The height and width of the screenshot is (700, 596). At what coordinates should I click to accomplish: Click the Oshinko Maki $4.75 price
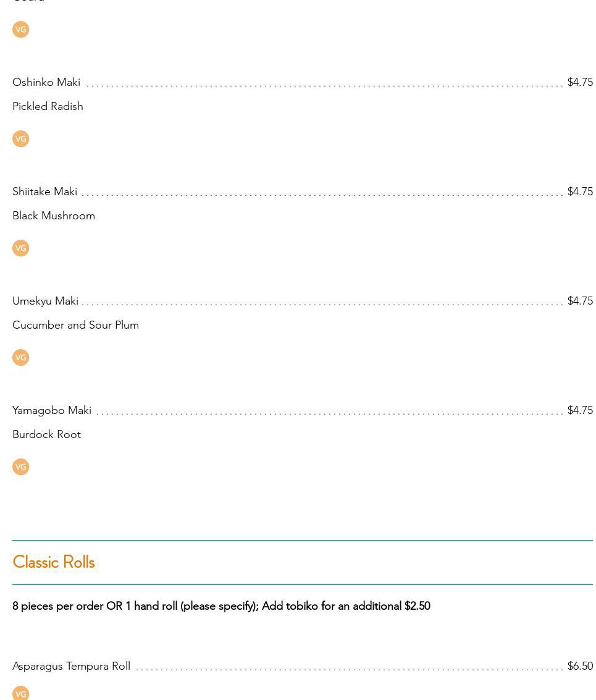coord(580,82)
